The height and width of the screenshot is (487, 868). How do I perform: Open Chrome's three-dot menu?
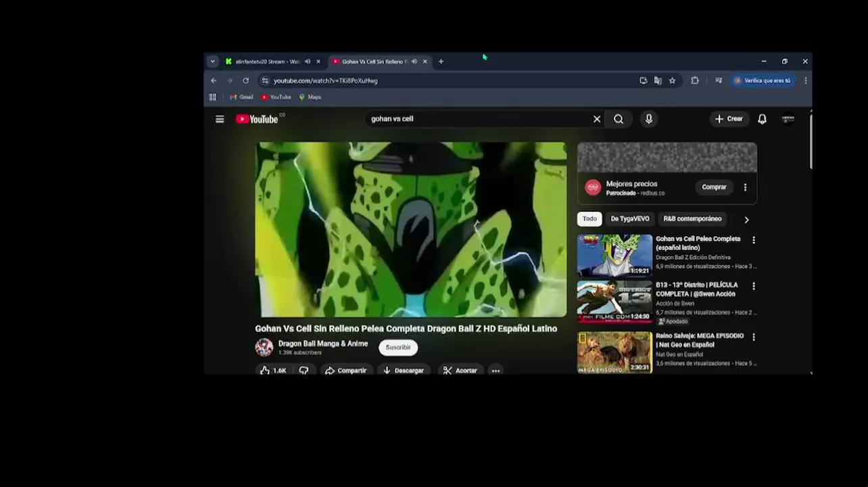[x=805, y=80]
